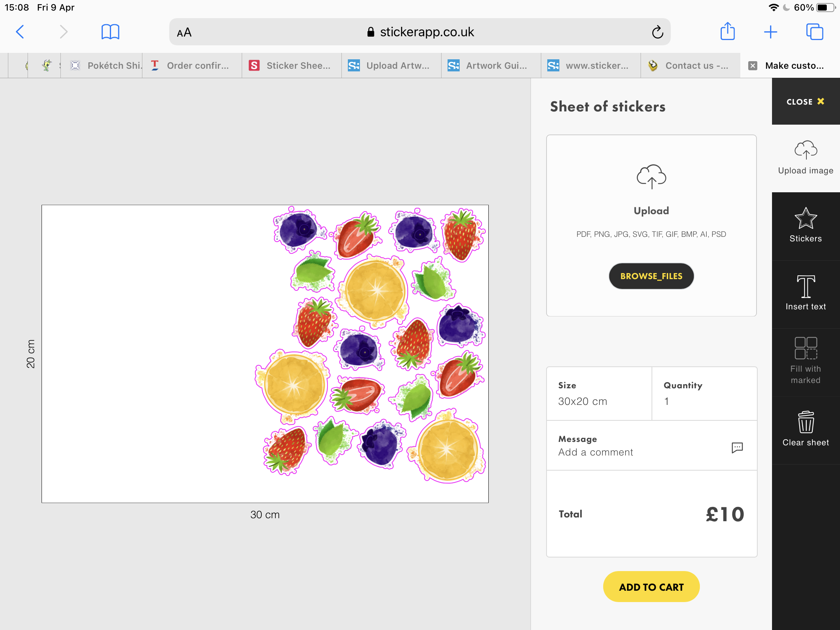Reload the stickerapp.co.uk page
The height and width of the screenshot is (630, 840).
(x=657, y=32)
